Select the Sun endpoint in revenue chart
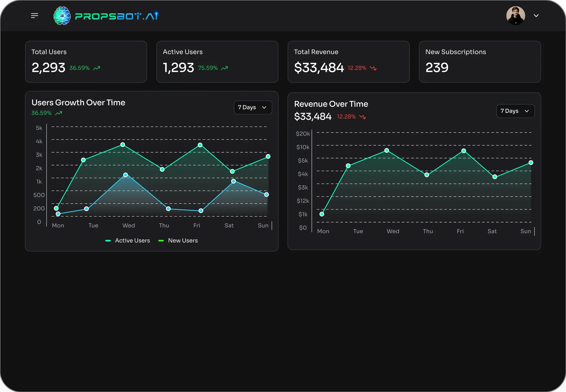 [531, 163]
